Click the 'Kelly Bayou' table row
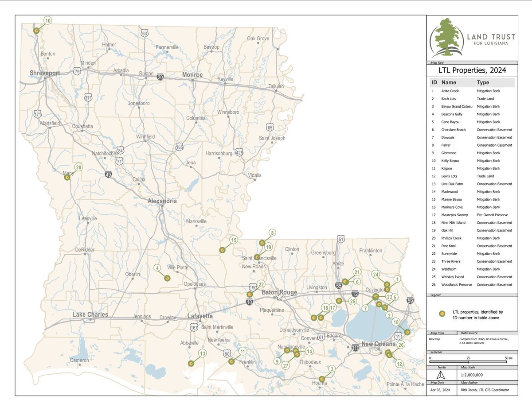 [x=472, y=161]
